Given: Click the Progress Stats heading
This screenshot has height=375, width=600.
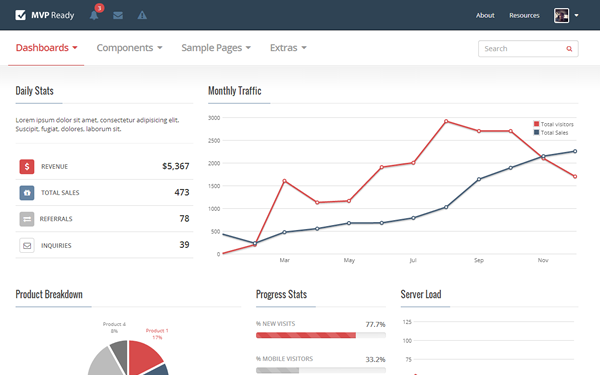Looking at the screenshot, I should tap(281, 294).
